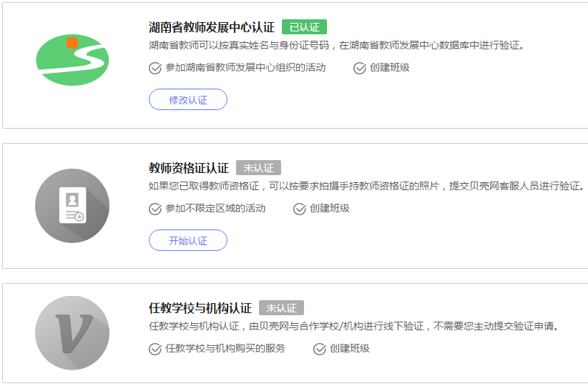588x386 pixels.
Task: Click check icon beside 创建班级 in 任教学校 card
Action: (320, 349)
